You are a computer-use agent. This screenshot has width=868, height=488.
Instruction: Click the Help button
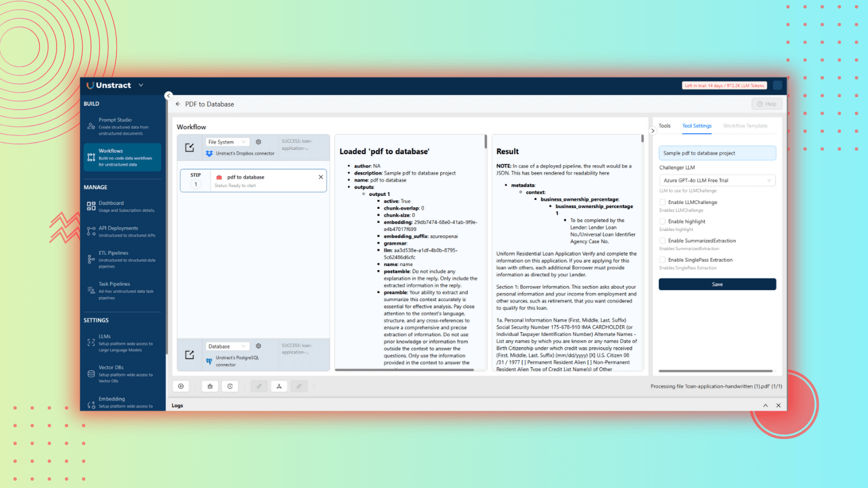click(767, 104)
